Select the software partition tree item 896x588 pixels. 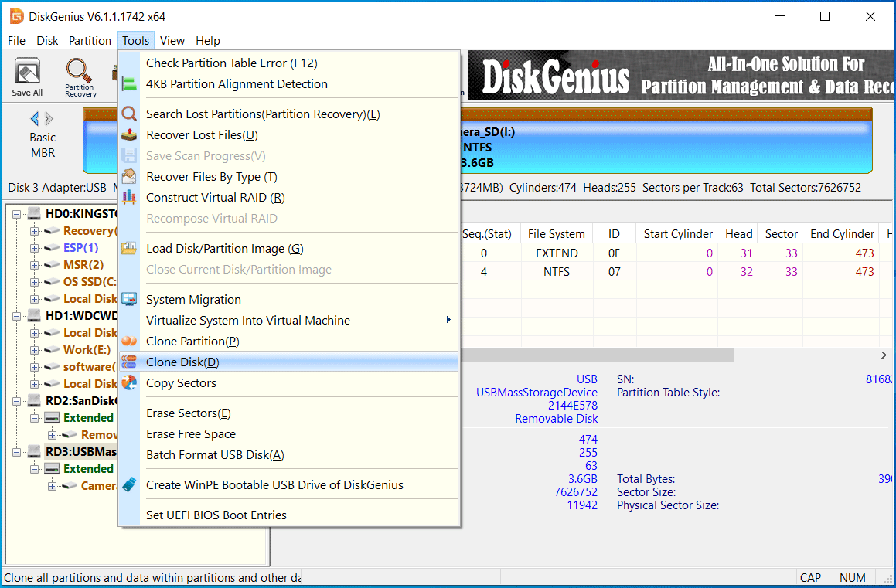90,366
